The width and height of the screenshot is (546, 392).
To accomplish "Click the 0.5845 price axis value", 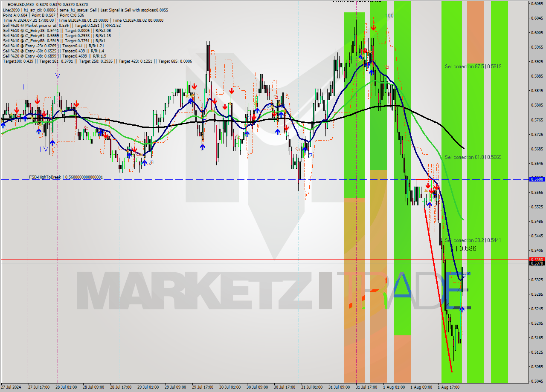I will (537, 91).
